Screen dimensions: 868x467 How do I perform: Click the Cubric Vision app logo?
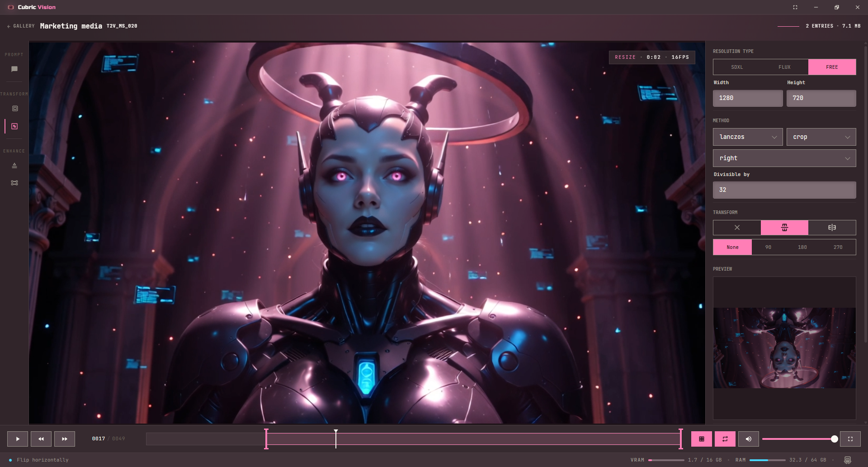(x=11, y=7)
